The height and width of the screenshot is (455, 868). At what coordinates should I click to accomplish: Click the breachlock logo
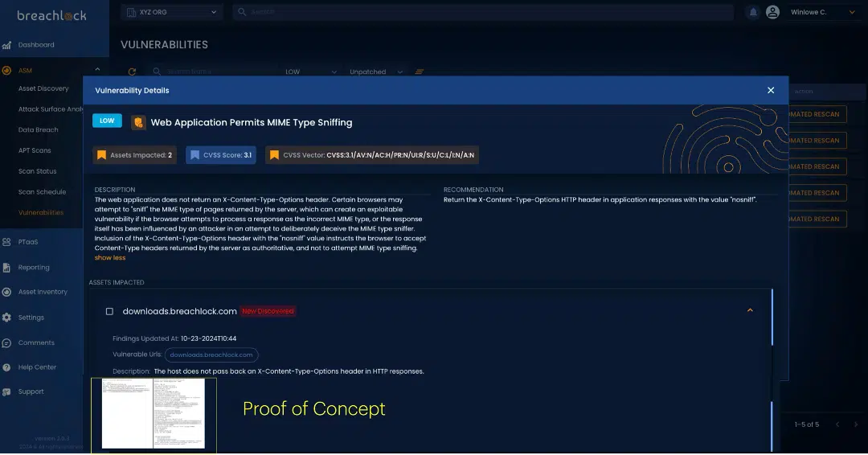tap(51, 15)
